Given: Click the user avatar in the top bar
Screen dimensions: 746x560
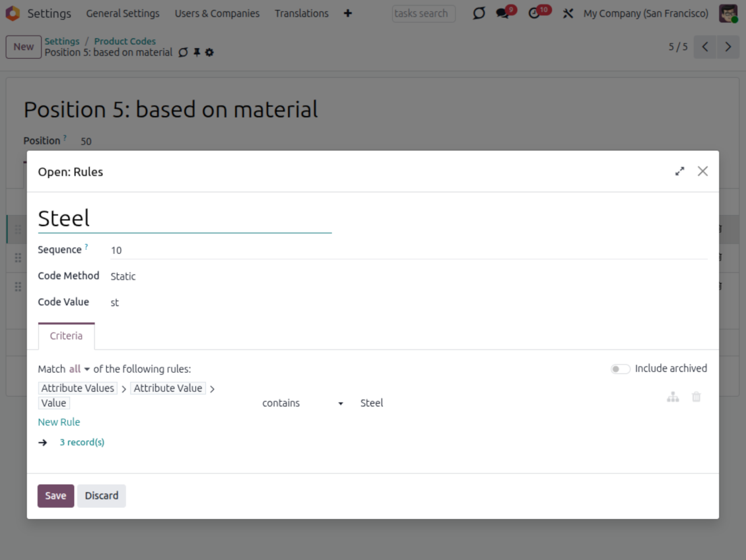Looking at the screenshot, I should (728, 13).
